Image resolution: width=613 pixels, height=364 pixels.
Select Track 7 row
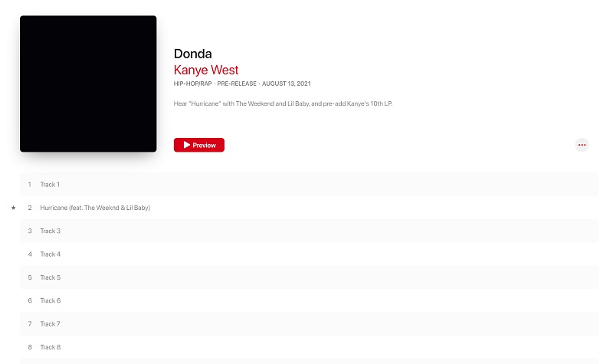(309, 323)
